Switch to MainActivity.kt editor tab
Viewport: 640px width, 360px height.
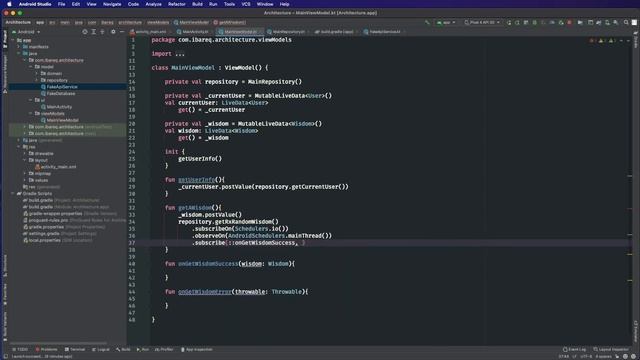point(195,31)
